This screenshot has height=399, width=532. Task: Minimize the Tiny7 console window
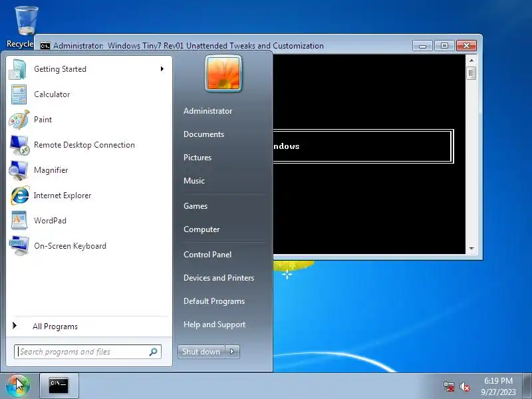click(x=422, y=46)
